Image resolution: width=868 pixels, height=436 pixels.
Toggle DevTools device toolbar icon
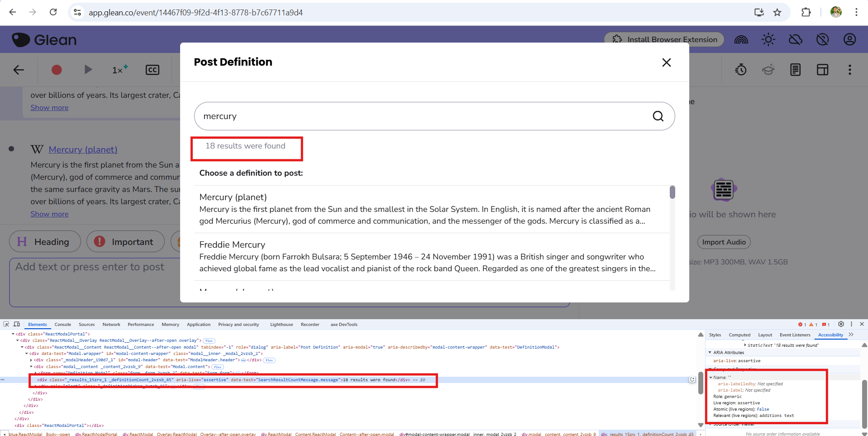point(17,324)
